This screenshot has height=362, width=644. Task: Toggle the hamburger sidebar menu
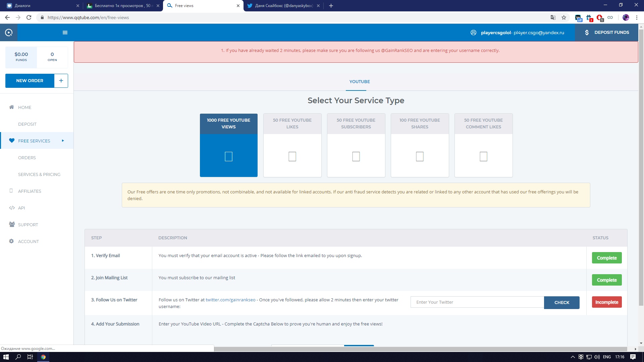pyautogui.click(x=65, y=33)
